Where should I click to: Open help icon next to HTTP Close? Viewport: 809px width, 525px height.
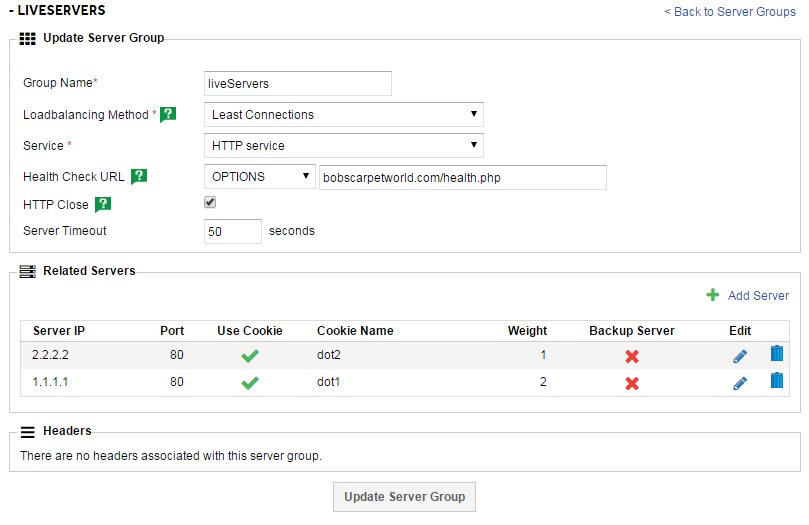point(102,205)
